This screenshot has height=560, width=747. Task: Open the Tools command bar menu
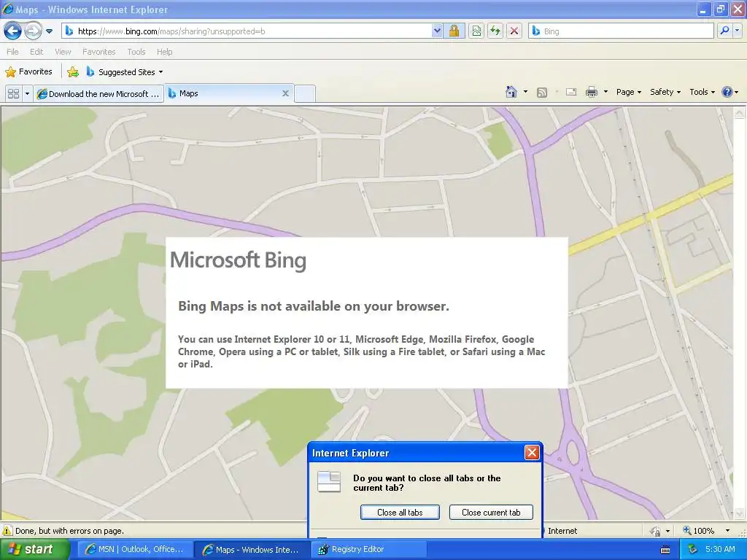pyautogui.click(x=702, y=92)
